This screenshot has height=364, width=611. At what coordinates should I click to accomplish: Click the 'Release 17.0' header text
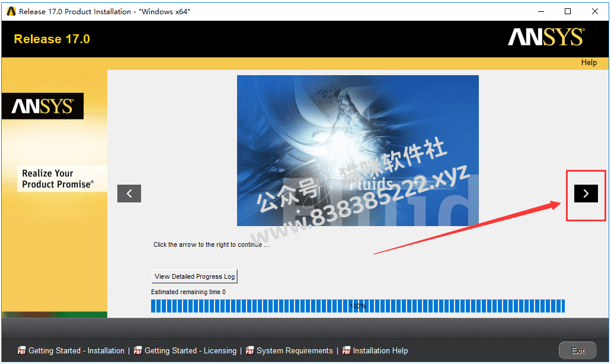point(52,39)
